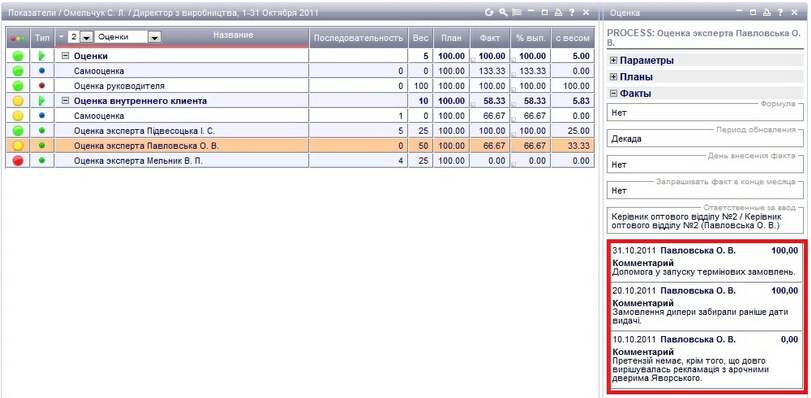The height and width of the screenshot is (398, 811).
Task: Click the weight value 50 in Павловська row
Action: (424, 146)
